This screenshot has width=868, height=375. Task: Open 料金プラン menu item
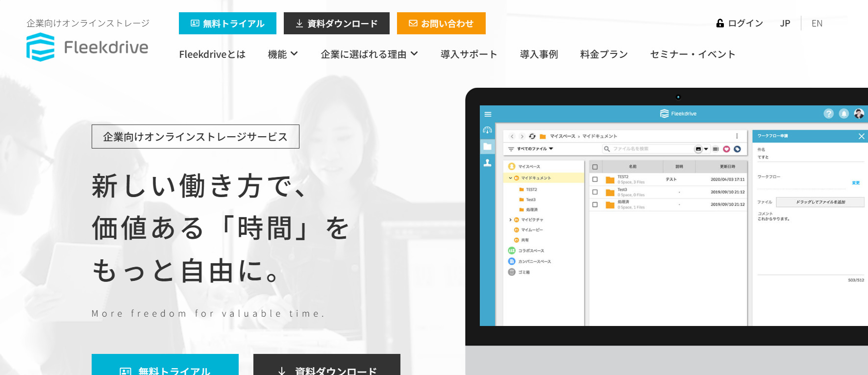(x=604, y=54)
